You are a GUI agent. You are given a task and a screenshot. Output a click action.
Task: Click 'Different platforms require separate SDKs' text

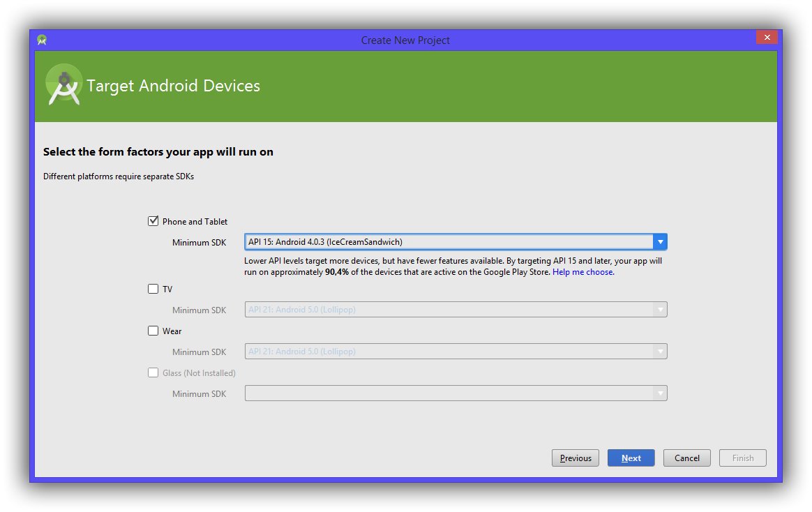point(119,176)
